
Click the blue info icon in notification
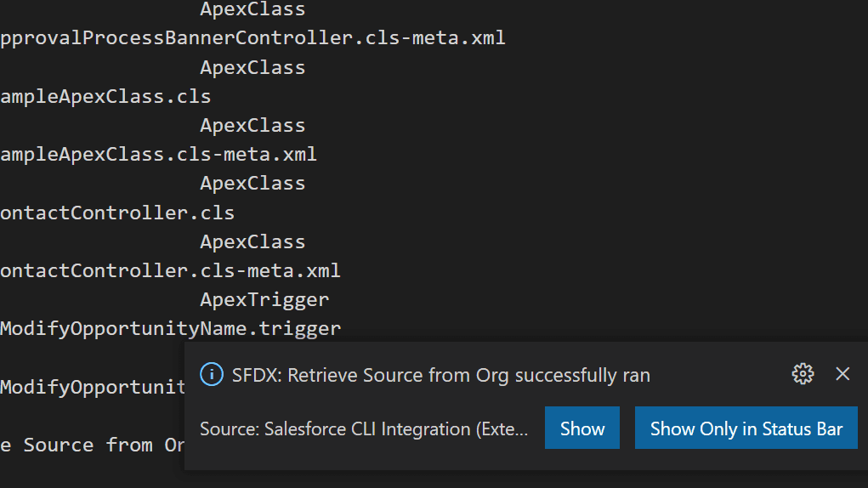(x=212, y=375)
